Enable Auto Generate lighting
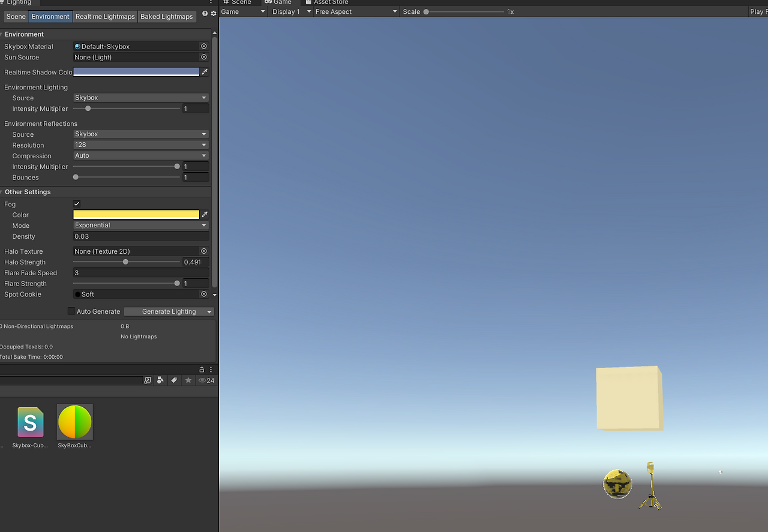 coord(71,311)
